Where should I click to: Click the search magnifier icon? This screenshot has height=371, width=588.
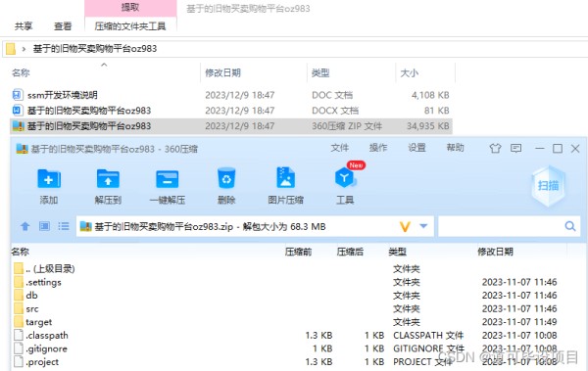(570, 226)
